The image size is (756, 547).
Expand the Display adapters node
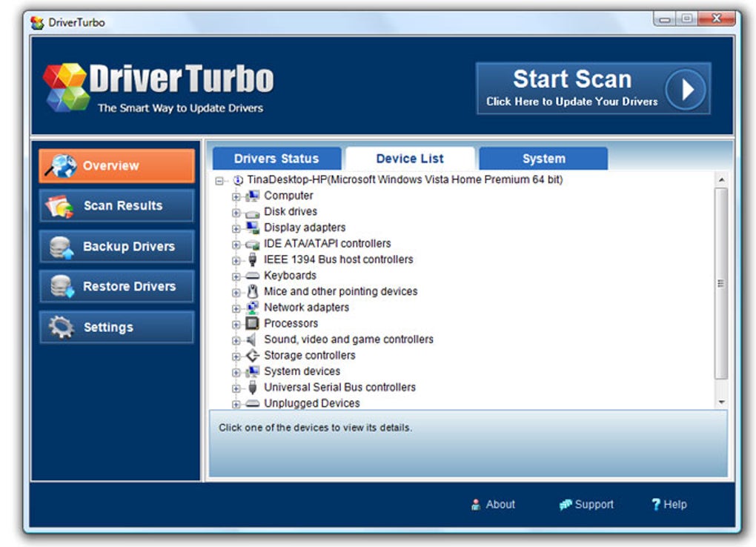[x=236, y=228]
